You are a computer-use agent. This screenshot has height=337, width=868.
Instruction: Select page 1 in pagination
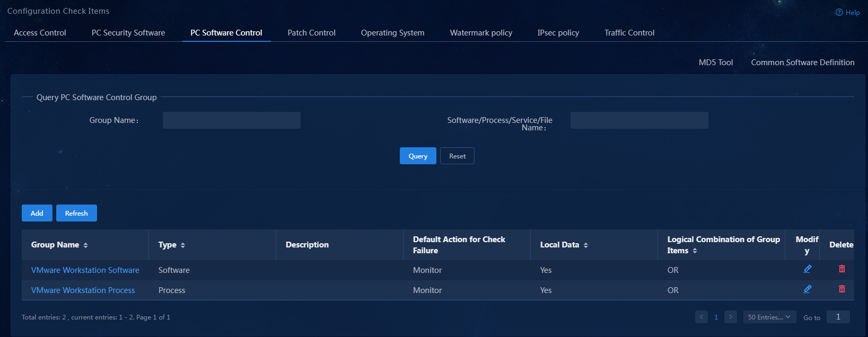coord(716,317)
